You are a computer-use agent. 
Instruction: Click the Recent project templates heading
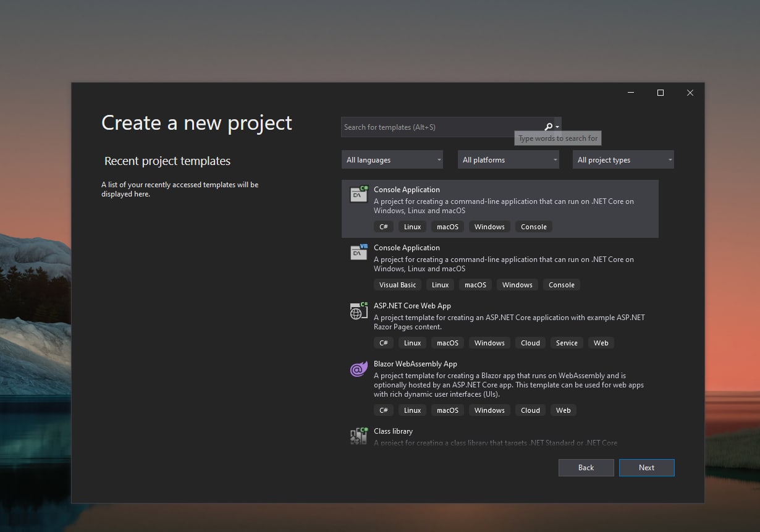pos(167,161)
